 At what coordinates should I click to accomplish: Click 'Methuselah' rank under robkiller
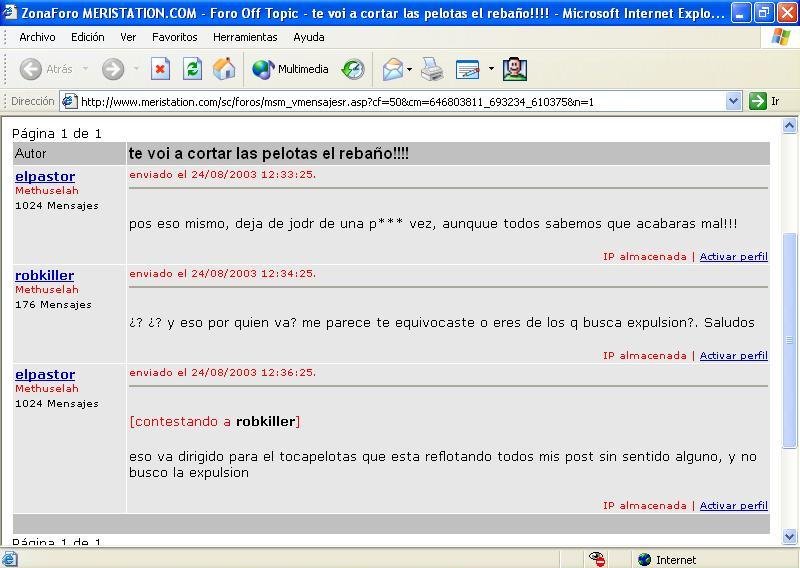tap(47, 289)
